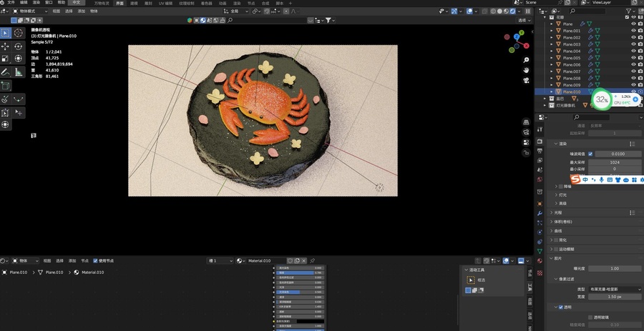This screenshot has width=644, height=331.
Task: Switch to the Sculpting workspace tab
Action: click(147, 3)
